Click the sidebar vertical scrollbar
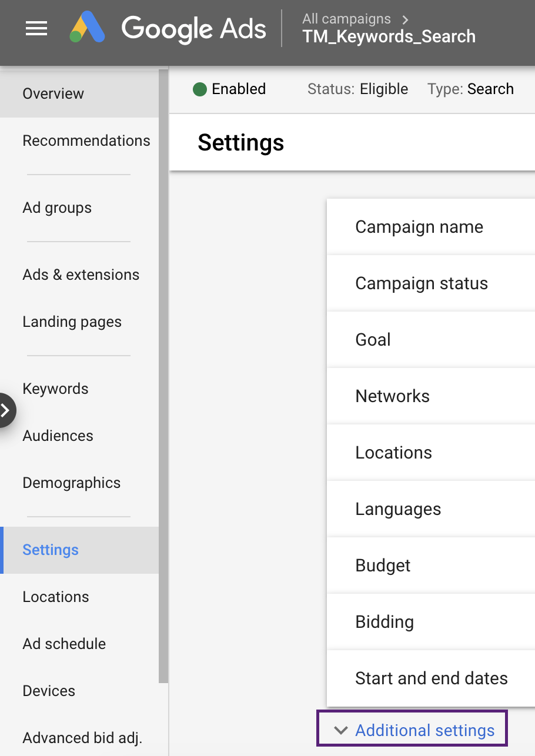 click(x=163, y=376)
